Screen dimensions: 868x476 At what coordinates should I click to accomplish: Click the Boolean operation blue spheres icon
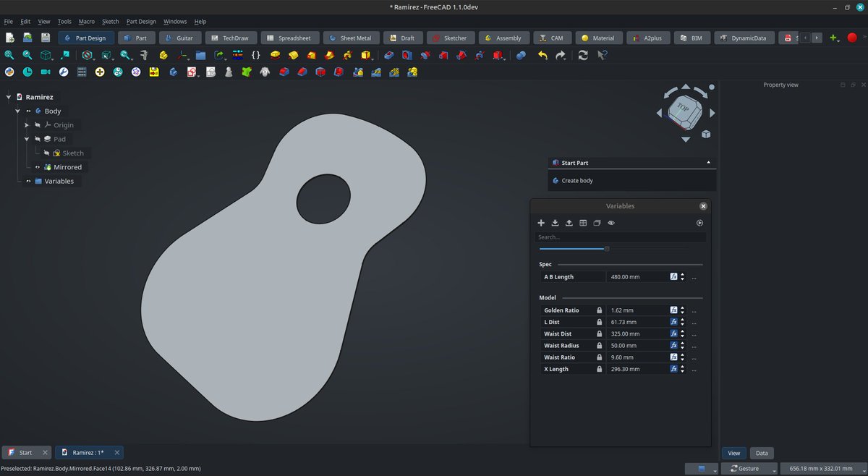pyautogui.click(x=521, y=55)
